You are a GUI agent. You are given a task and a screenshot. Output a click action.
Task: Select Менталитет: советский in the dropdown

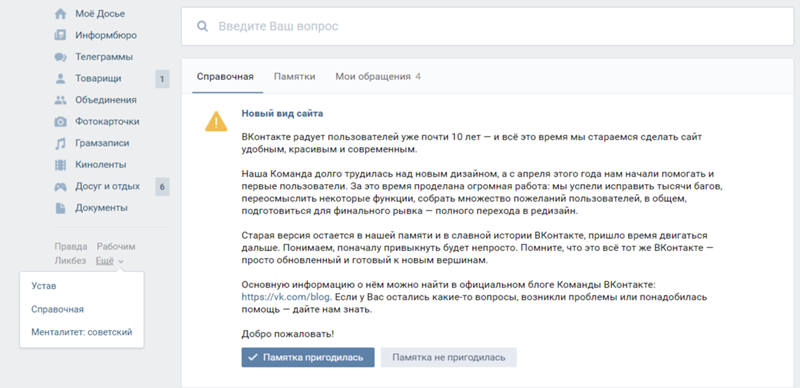(82, 332)
